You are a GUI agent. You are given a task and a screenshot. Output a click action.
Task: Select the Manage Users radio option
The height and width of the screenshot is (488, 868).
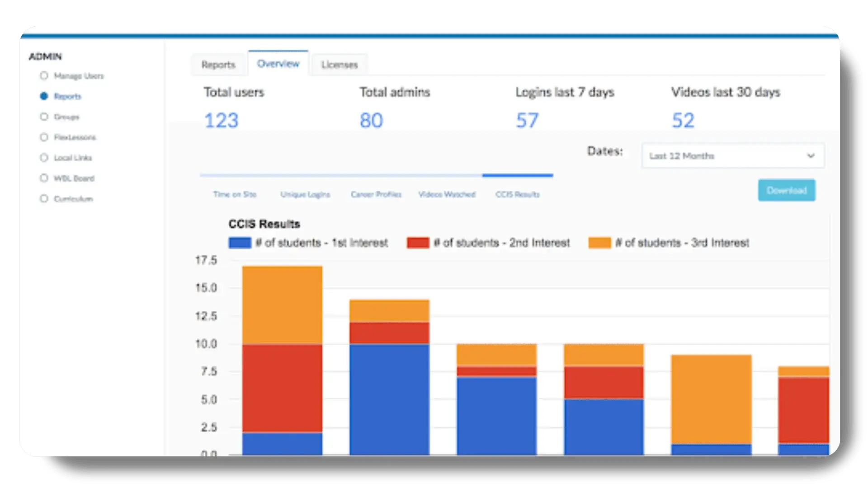pyautogui.click(x=44, y=76)
